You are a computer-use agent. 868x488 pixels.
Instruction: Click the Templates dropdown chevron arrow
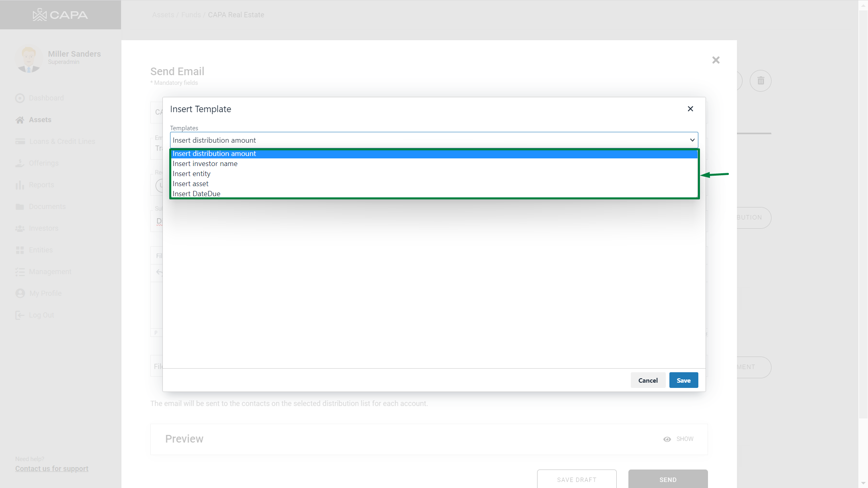[x=692, y=140]
